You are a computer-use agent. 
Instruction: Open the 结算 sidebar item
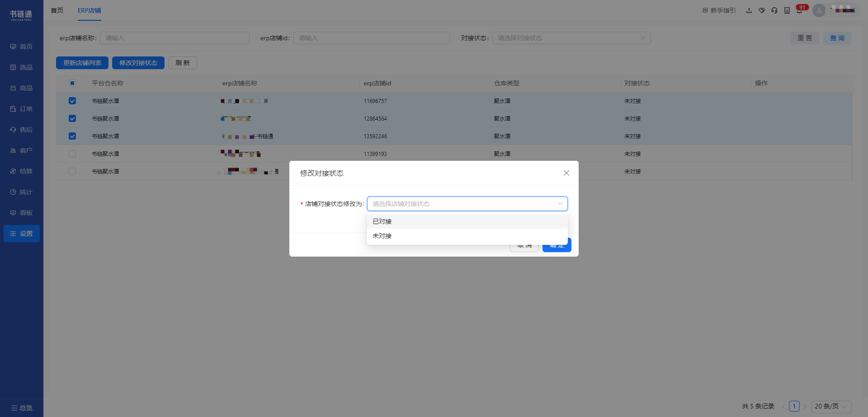22,171
